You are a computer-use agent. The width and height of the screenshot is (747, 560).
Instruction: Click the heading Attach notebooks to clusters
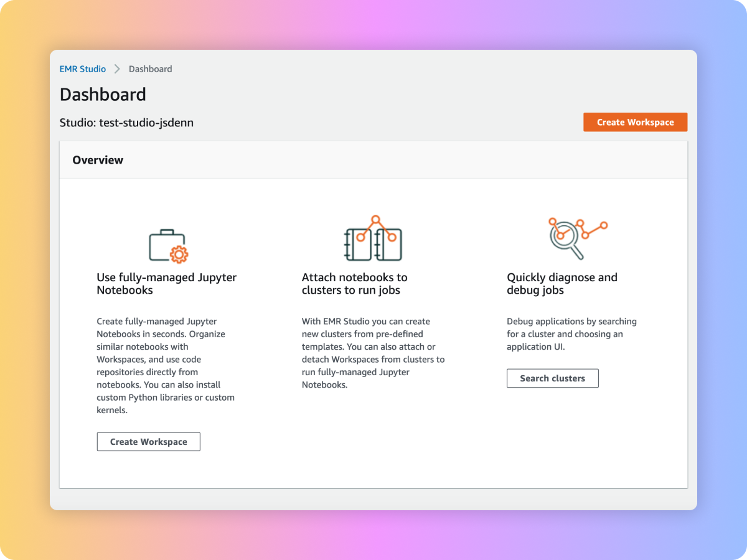tap(355, 284)
